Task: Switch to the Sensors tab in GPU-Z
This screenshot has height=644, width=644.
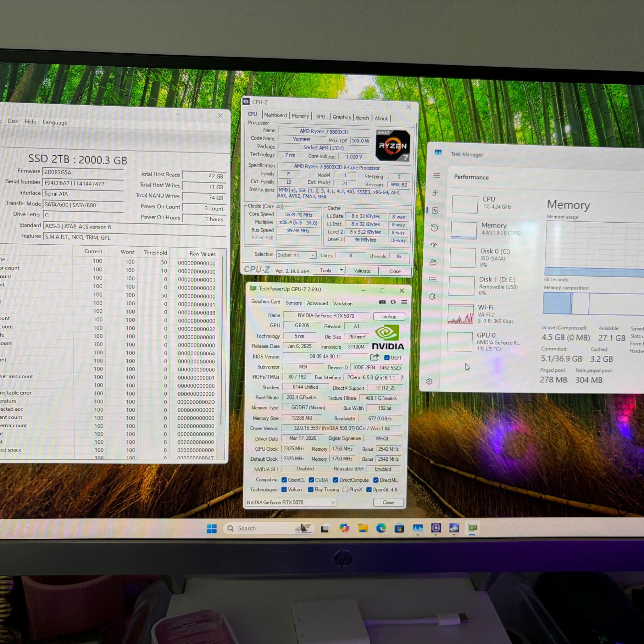Action: pos(293,303)
